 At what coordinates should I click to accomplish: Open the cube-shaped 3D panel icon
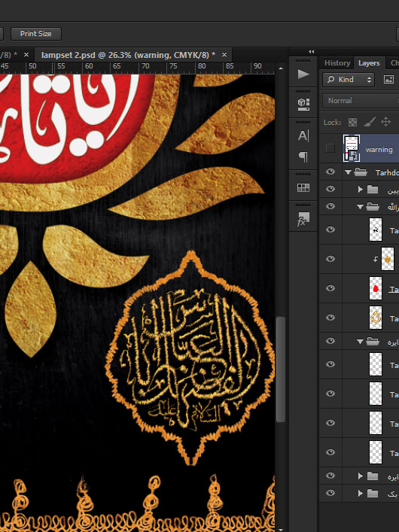(303, 105)
